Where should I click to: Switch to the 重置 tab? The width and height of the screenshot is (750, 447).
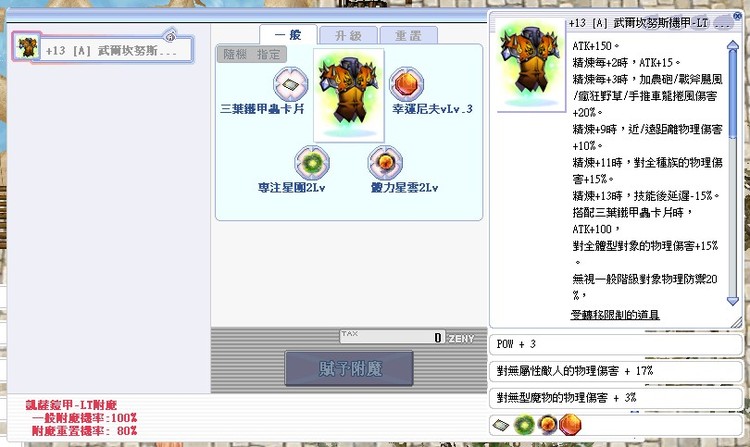pyautogui.click(x=408, y=35)
